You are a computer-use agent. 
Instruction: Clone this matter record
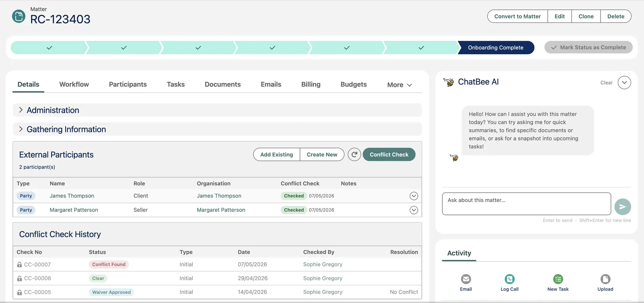[x=586, y=16]
